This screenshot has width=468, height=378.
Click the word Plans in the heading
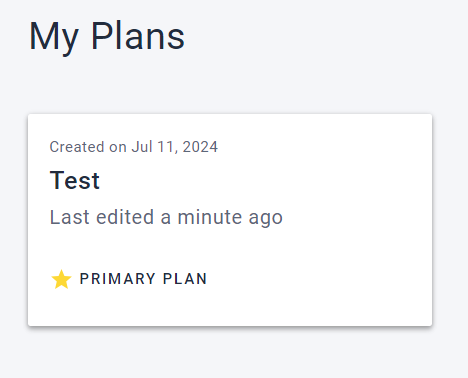pos(138,36)
